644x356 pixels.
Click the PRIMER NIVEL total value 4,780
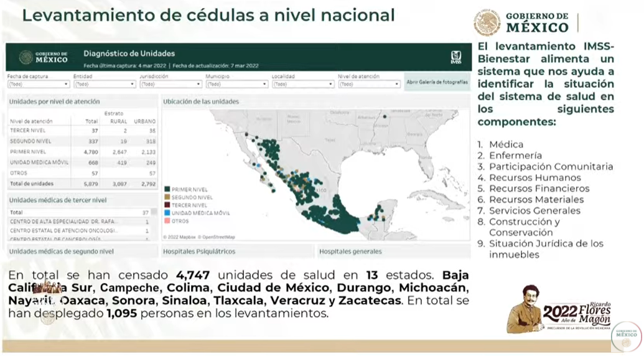(x=91, y=152)
